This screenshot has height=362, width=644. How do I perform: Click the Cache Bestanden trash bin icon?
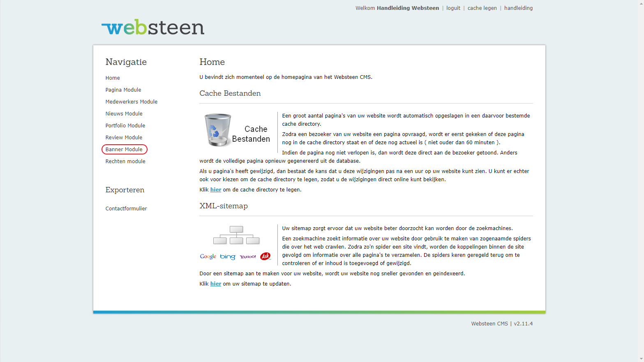218,130
